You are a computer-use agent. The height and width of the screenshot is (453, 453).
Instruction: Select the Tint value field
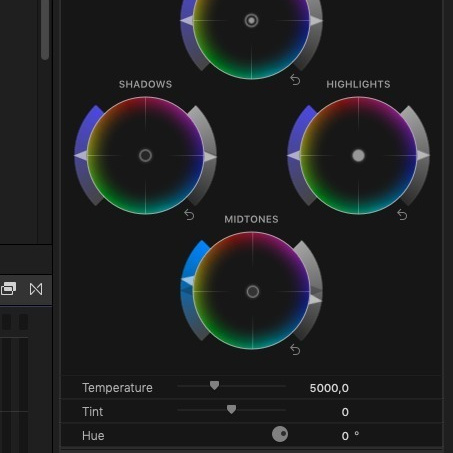click(x=345, y=412)
